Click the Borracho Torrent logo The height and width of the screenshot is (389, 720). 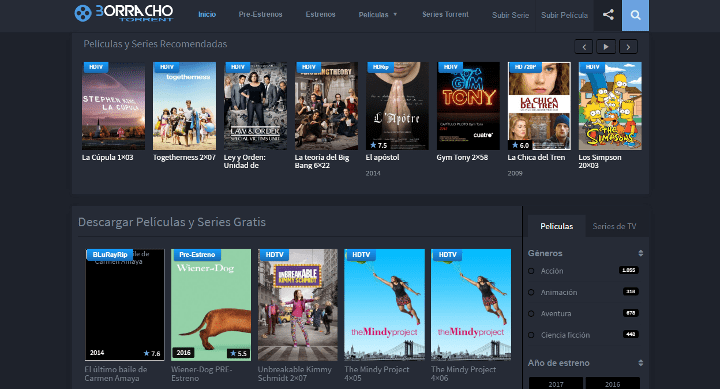pos(124,13)
